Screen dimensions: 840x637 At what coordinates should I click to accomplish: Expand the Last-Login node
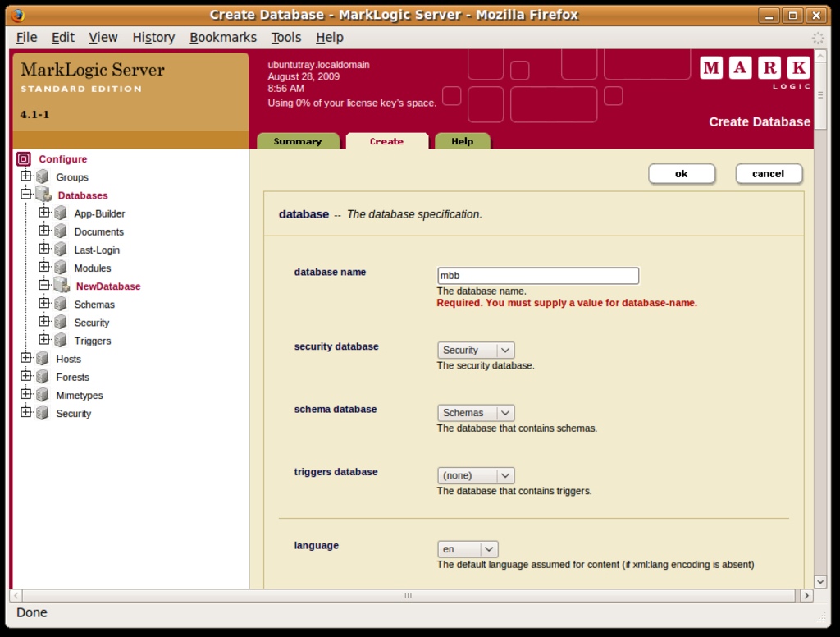44,249
